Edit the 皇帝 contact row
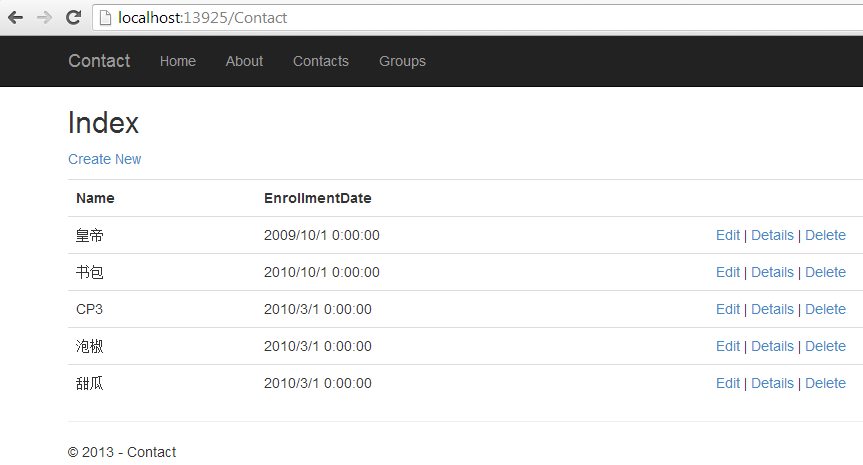Viewport: 863px width, 465px height. [728, 235]
